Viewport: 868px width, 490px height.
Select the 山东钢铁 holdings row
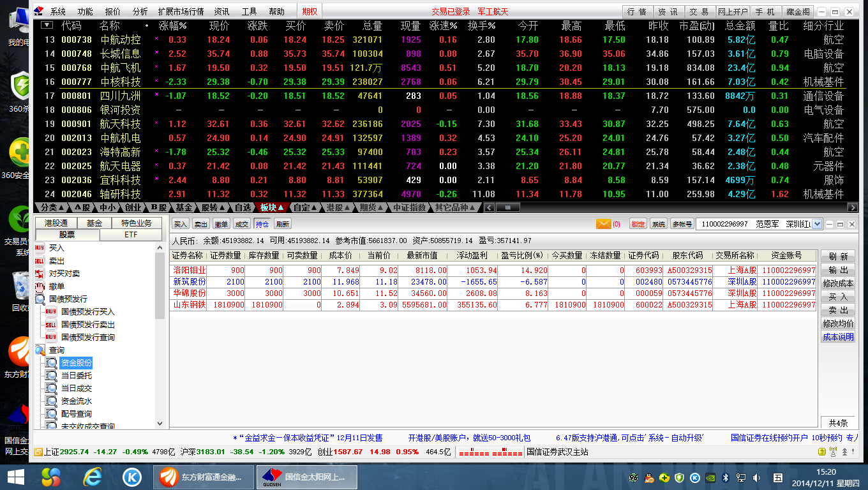point(493,305)
